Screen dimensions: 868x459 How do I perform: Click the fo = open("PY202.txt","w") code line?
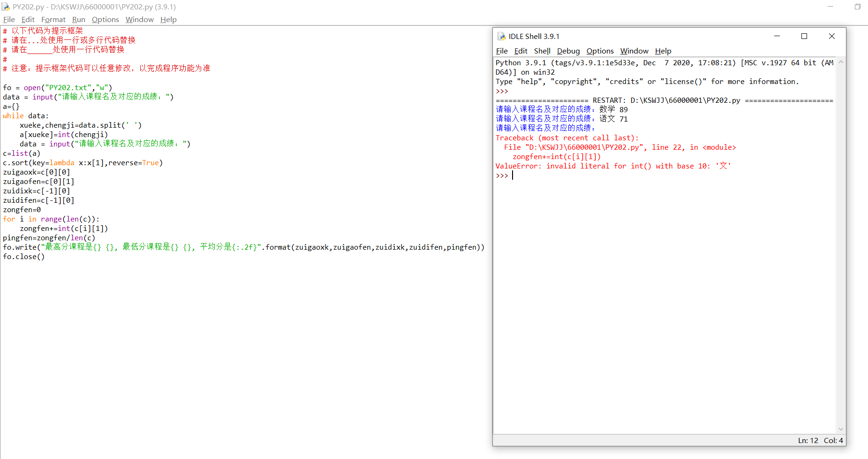58,87
